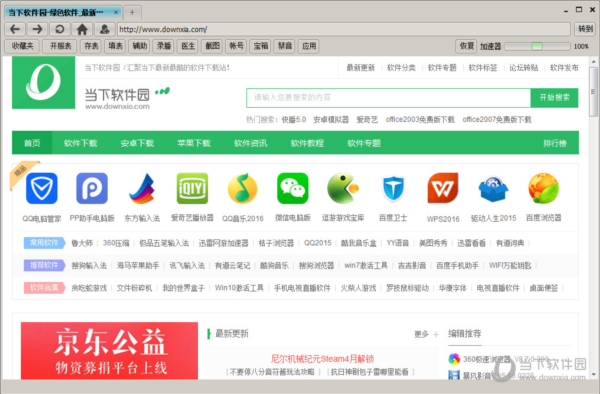Click the PP助手电脑版 app icon
The height and width of the screenshot is (394, 600).
(92, 188)
